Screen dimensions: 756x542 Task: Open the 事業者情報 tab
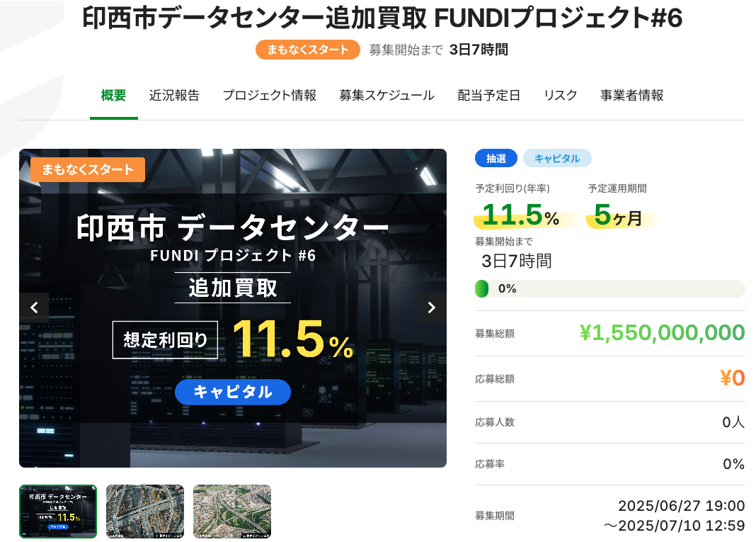click(x=631, y=96)
